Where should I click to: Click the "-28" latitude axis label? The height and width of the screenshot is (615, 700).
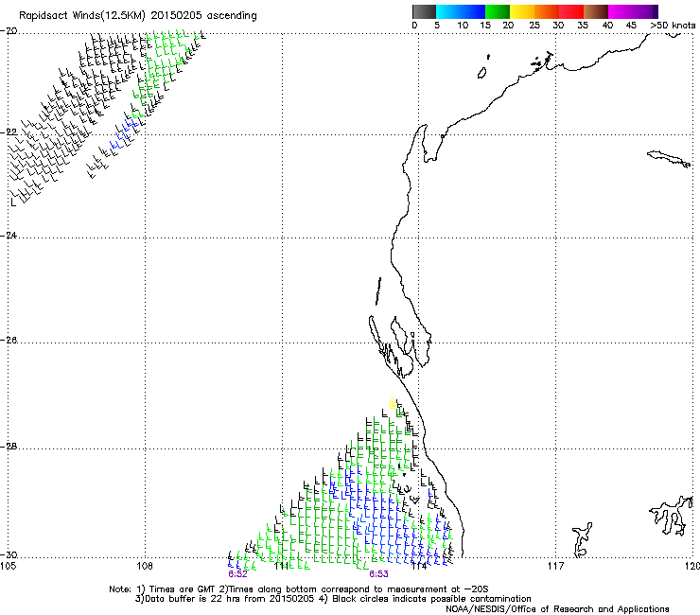(x=9, y=447)
